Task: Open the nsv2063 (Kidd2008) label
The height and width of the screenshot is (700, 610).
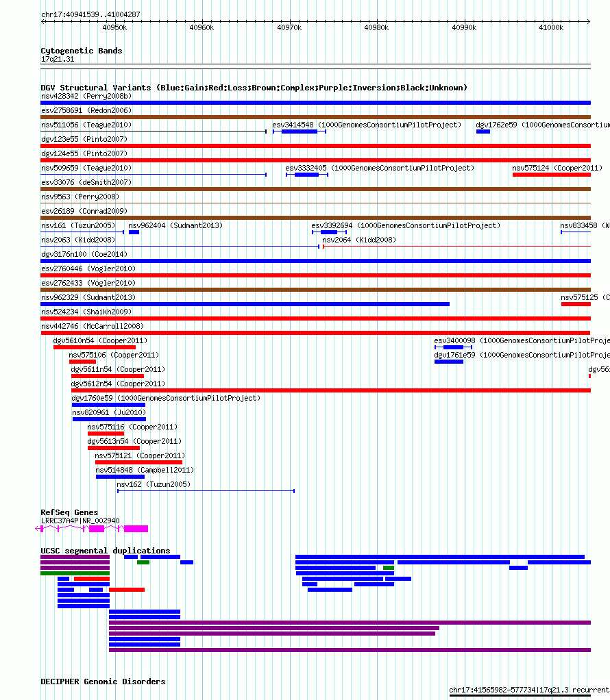Action: coord(78,240)
